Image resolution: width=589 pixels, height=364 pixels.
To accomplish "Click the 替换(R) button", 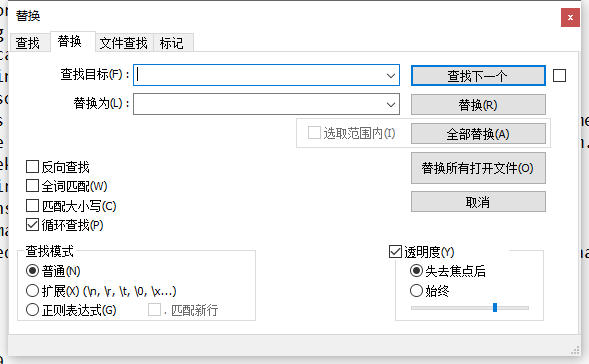I will pyautogui.click(x=478, y=105).
